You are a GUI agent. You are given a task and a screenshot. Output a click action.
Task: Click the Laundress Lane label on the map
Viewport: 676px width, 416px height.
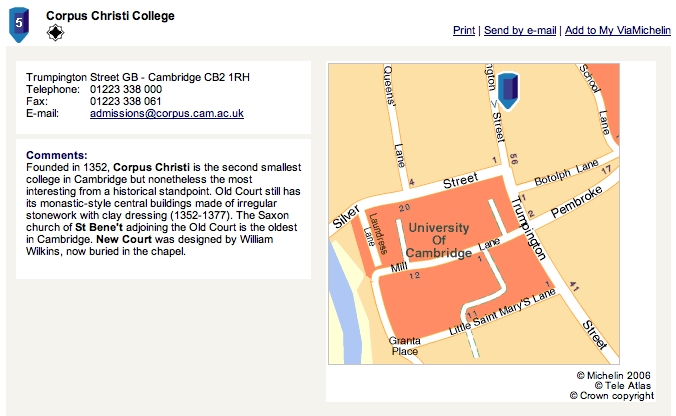coord(374,233)
